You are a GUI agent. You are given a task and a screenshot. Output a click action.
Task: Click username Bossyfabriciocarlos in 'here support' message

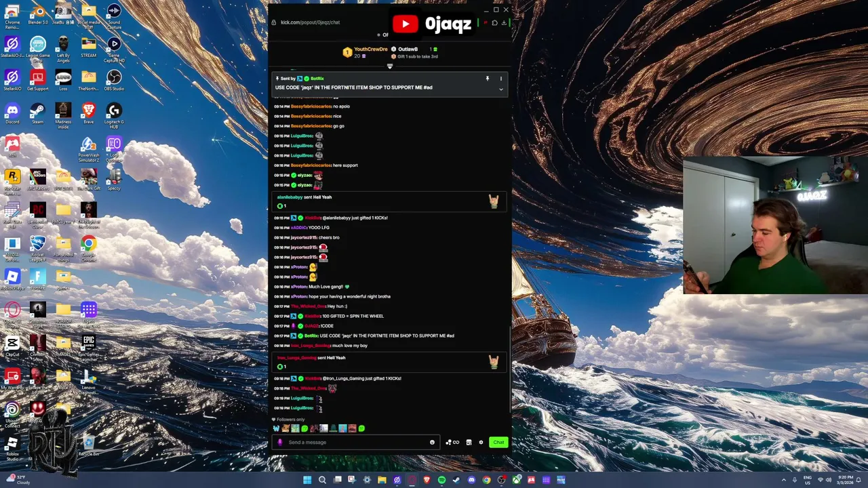tap(311, 165)
